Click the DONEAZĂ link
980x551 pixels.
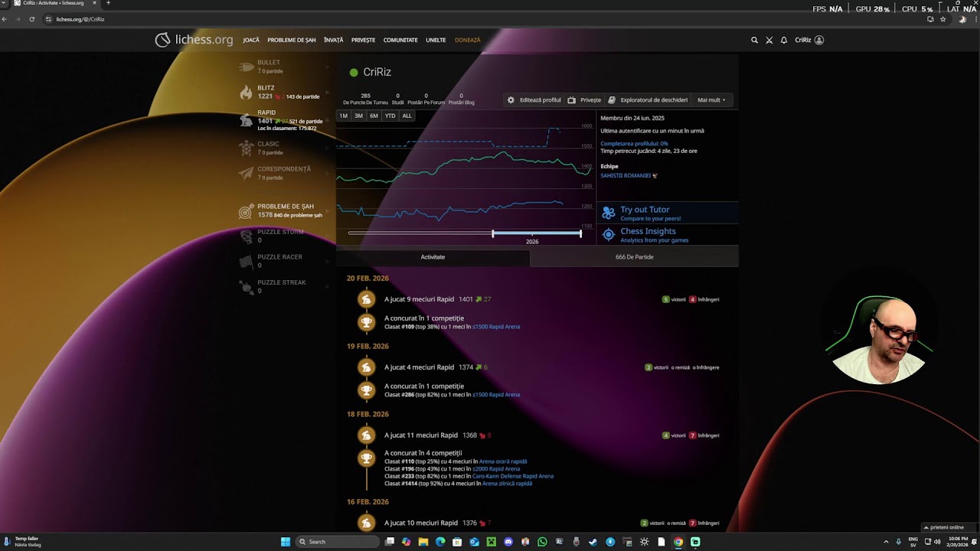point(468,40)
